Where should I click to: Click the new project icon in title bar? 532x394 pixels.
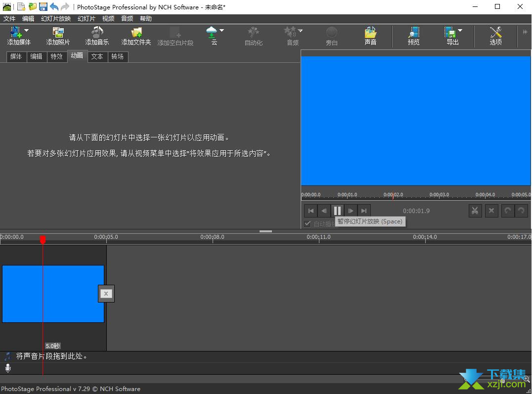tap(21, 6)
